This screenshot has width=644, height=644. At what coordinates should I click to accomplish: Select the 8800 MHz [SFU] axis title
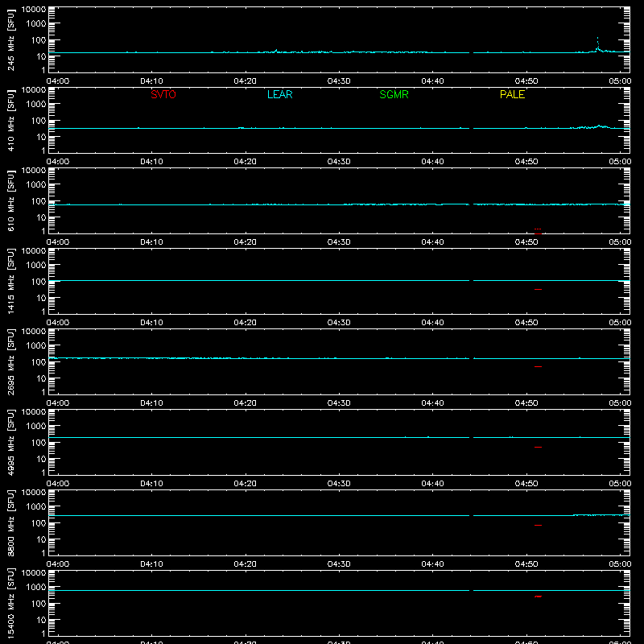(x=10, y=523)
